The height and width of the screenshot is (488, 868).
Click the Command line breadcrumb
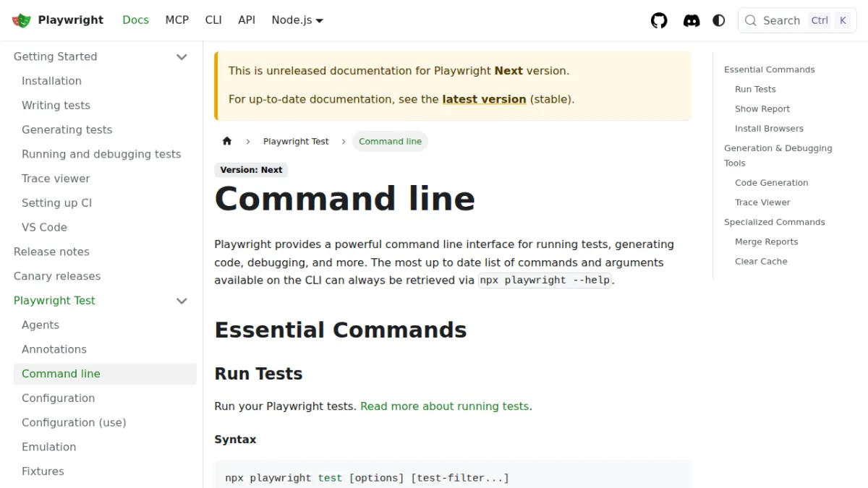point(390,141)
